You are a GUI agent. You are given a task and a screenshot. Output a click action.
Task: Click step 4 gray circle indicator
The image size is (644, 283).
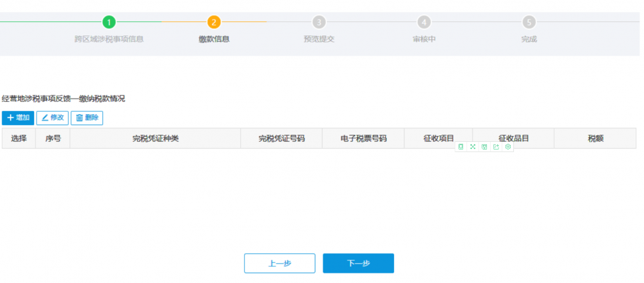[x=424, y=23]
